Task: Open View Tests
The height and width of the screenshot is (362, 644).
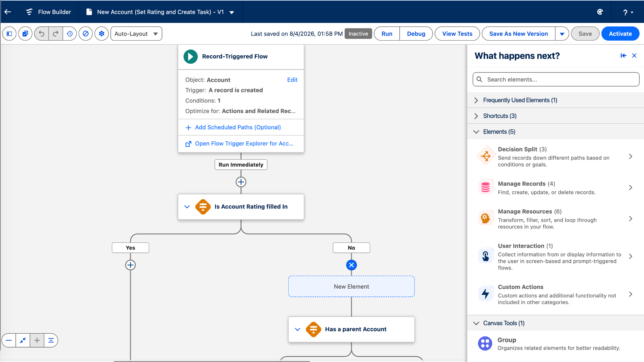Action: 457,34
